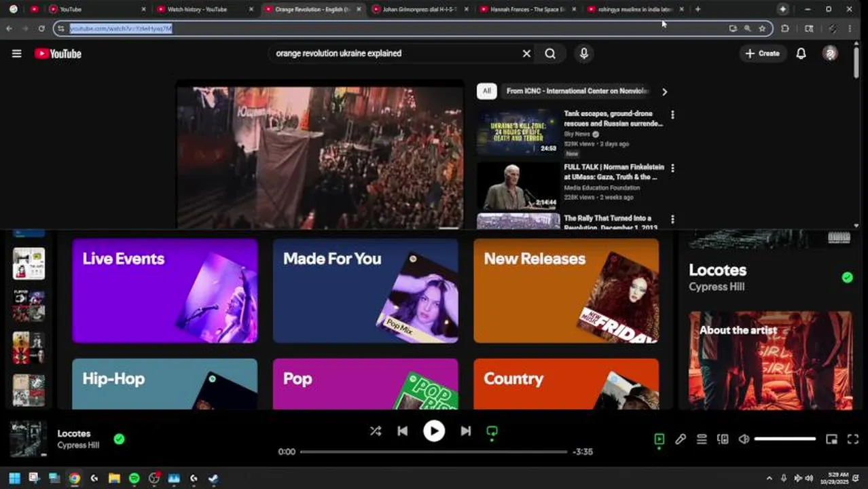Adjust the Spotify volume slider

[785, 439]
